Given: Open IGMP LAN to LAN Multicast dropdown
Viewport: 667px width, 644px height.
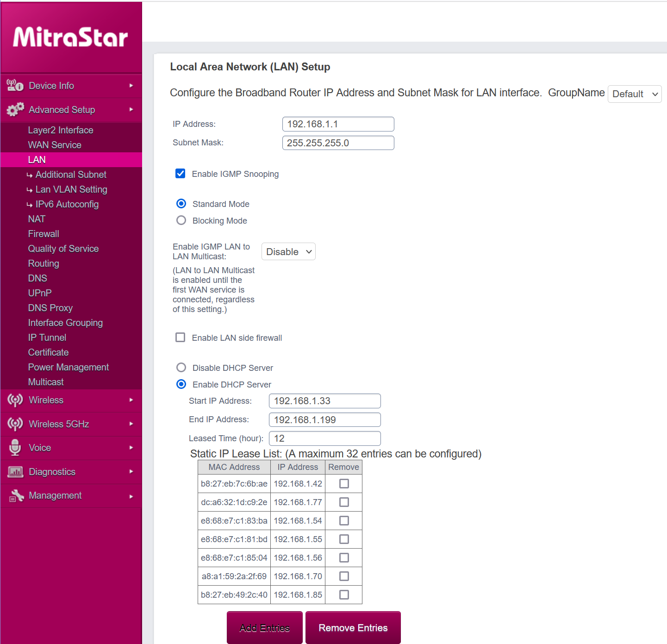Looking at the screenshot, I should pos(288,252).
